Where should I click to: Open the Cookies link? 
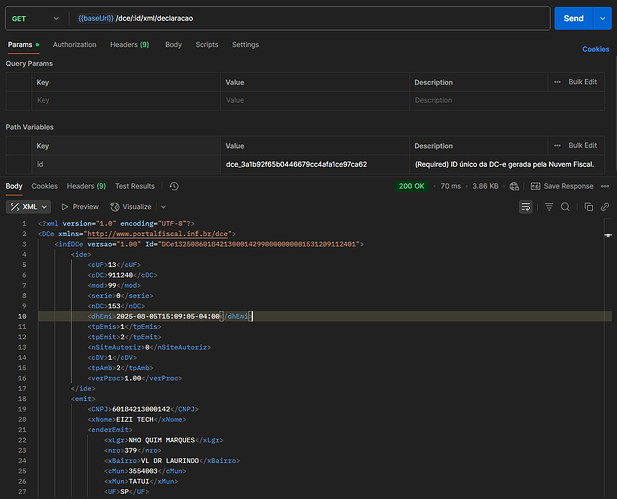pyautogui.click(x=596, y=48)
